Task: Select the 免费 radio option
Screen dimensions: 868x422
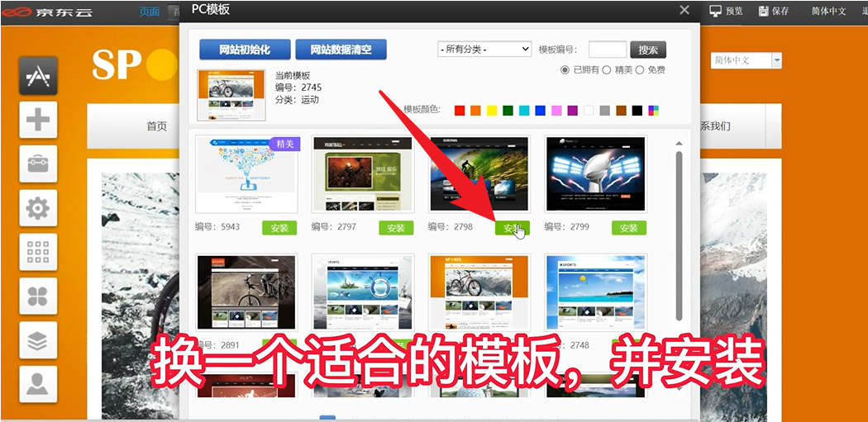Action: (639, 70)
